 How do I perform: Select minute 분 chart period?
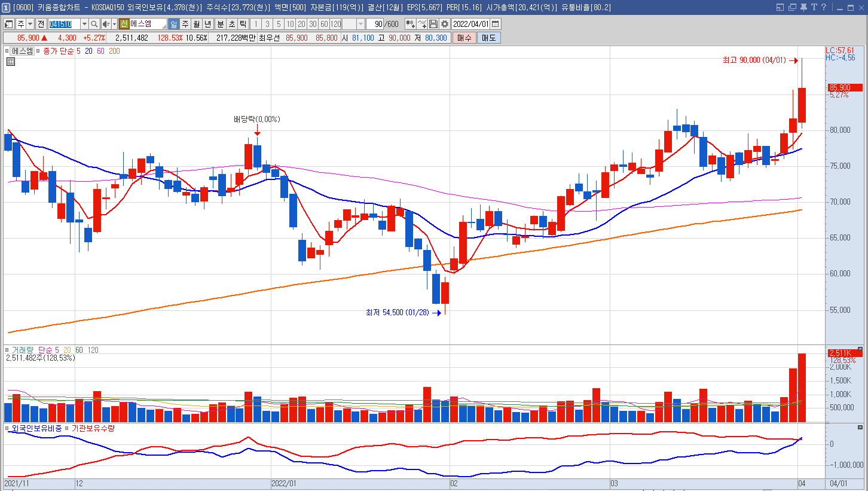(x=220, y=24)
